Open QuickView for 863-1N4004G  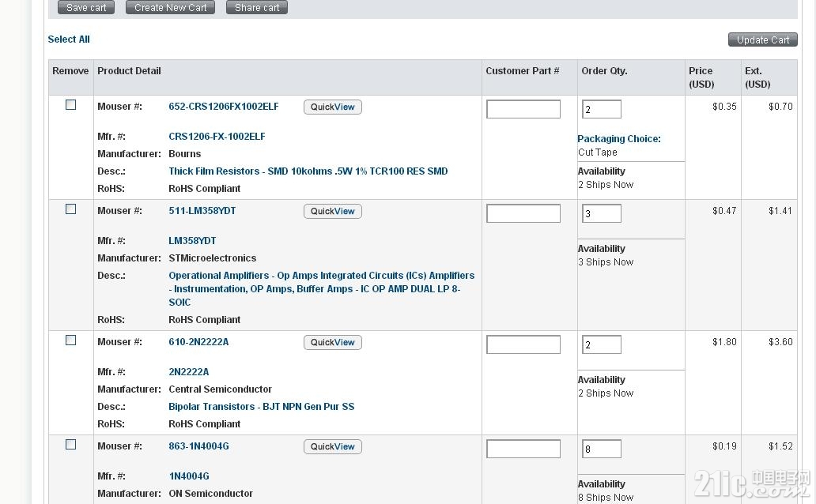point(333,447)
